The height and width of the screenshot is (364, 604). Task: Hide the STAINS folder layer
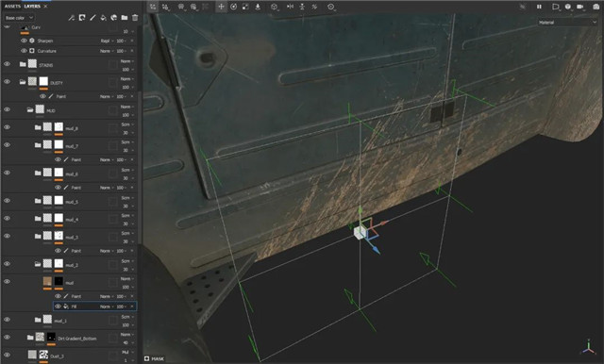[7, 64]
